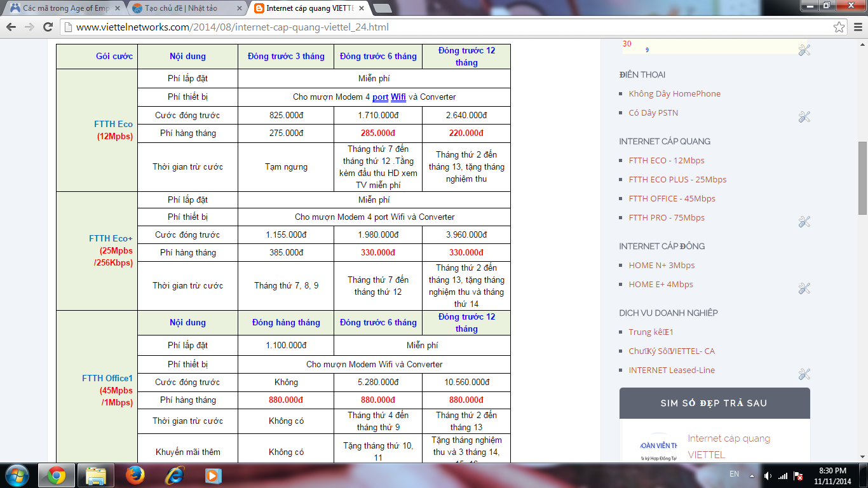The height and width of the screenshot is (488, 868).
Task: Open 'Chữ Ký Số VIETTEL- CA' link
Action: point(672,351)
